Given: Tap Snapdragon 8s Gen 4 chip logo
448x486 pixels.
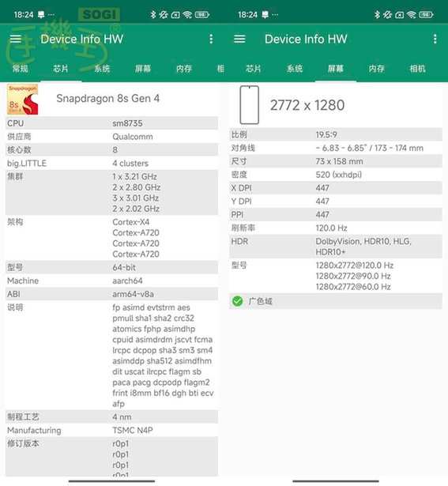Looking at the screenshot, I should (23, 100).
